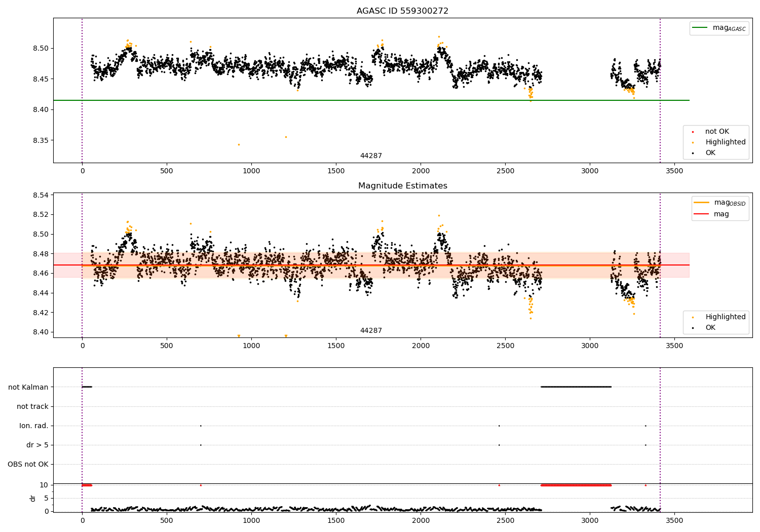760x532 pixels.
Task: Click the 8.35 y-tick label in top plot
Action: click(40, 140)
